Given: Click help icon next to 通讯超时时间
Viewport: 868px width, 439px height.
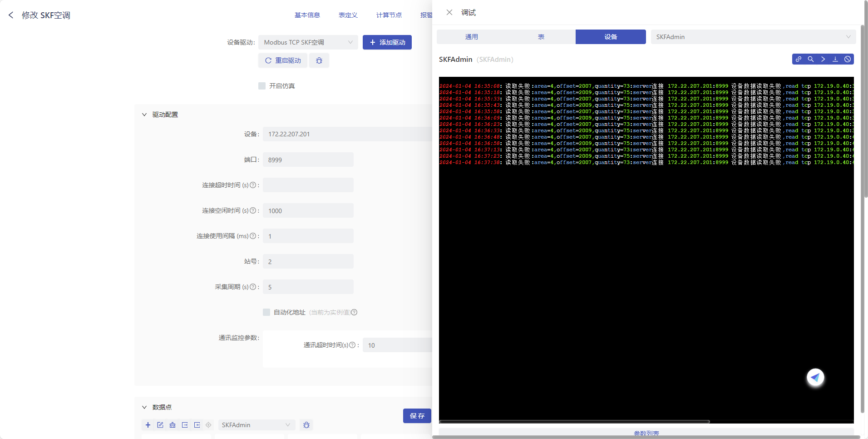Looking at the screenshot, I should pyautogui.click(x=352, y=345).
